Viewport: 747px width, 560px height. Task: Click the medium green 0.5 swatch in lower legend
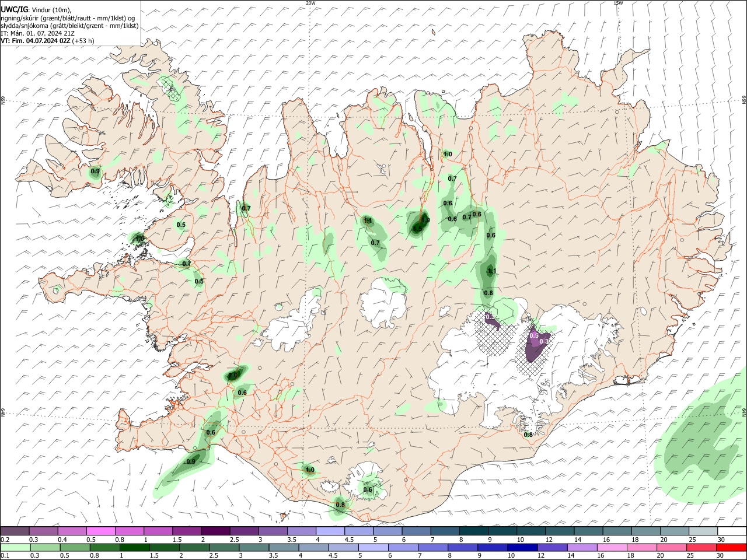click(75, 547)
